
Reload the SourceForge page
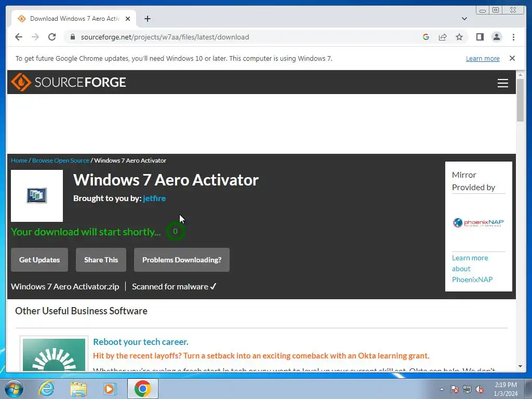click(x=52, y=37)
